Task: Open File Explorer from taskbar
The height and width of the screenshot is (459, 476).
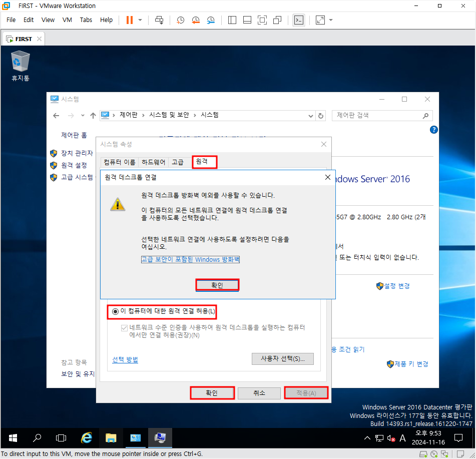Action: click(111, 438)
